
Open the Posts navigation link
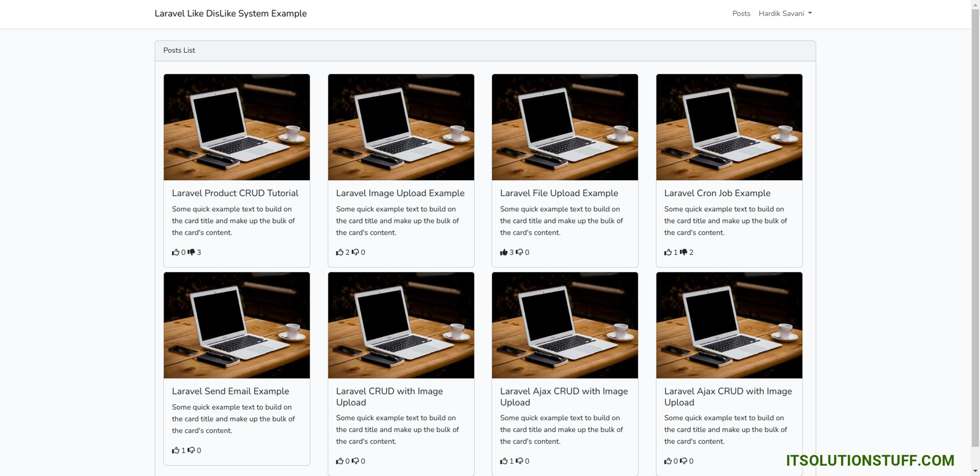pos(741,13)
